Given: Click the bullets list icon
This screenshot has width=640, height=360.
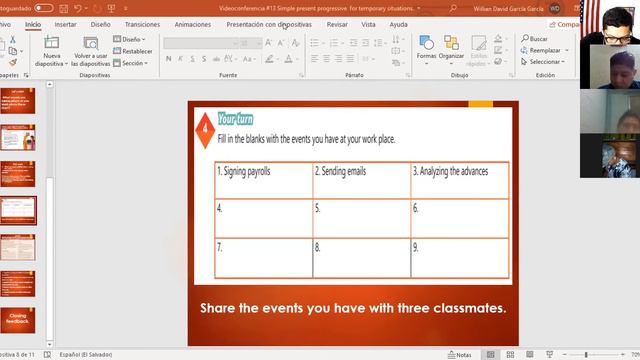Looking at the screenshot, I should (x=314, y=42).
